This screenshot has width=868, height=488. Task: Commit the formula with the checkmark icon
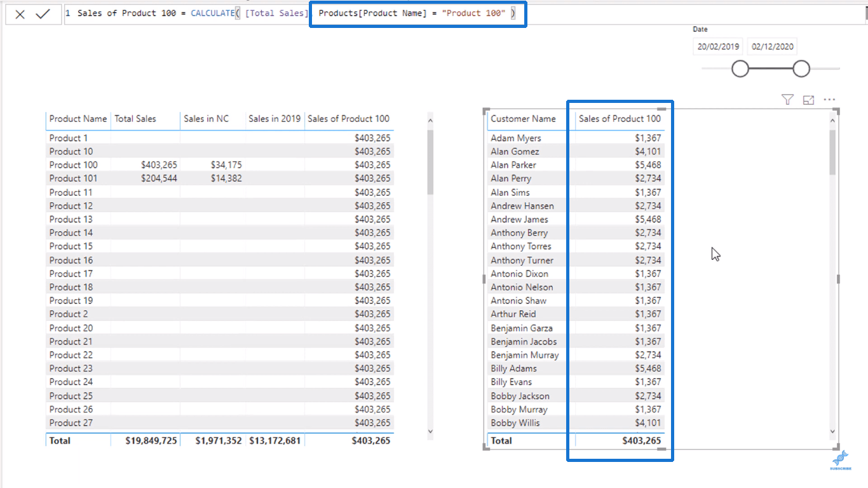[43, 13]
